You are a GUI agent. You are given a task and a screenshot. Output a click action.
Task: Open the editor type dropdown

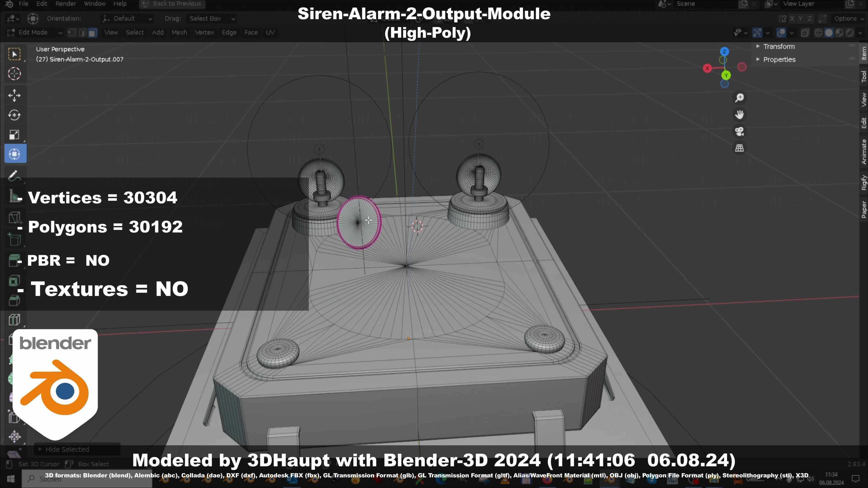pos(13,19)
